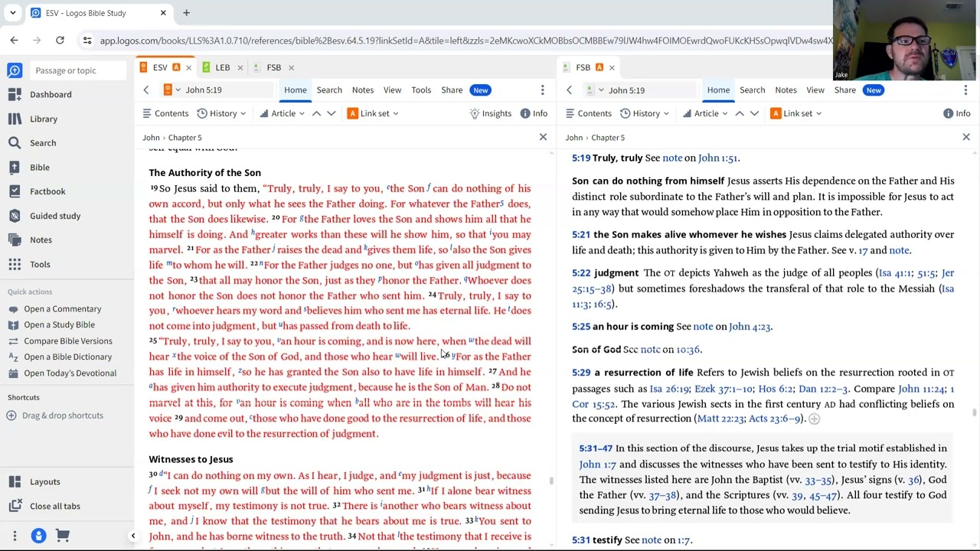Toggle Info pane in ESV panel
The image size is (980, 551).
534,113
